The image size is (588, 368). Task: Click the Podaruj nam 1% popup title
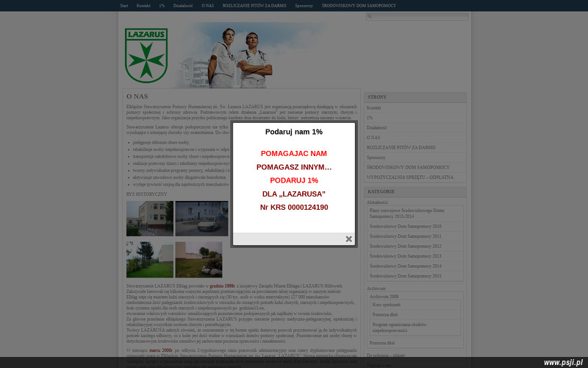[x=294, y=132]
